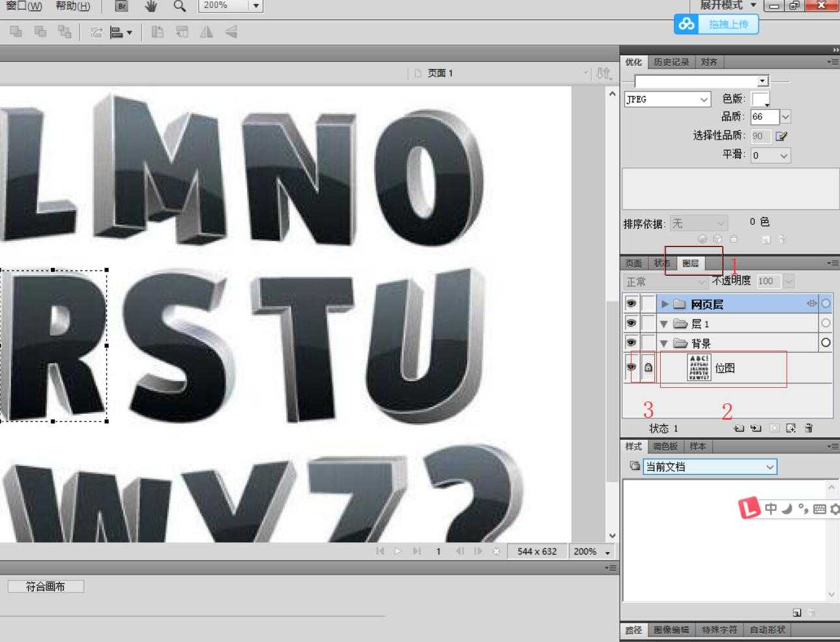Open Adobe Bridge with the Br icon
This screenshot has width=840, height=642.
(x=121, y=6)
